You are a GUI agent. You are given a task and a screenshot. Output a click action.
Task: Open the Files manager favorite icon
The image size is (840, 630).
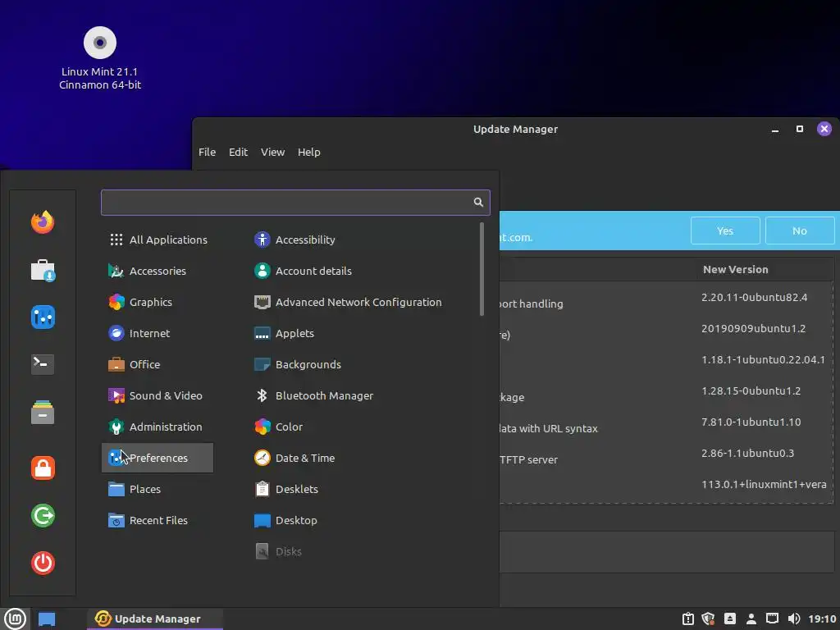tap(43, 412)
